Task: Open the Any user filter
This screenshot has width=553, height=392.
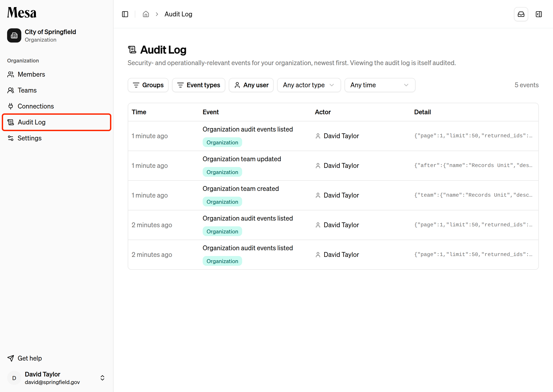Action: (251, 85)
